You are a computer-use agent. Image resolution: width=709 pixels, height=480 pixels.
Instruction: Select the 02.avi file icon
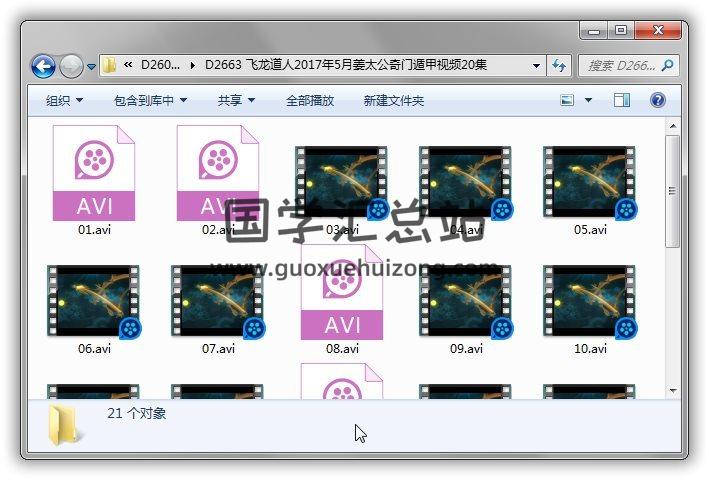[x=217, y=173]
